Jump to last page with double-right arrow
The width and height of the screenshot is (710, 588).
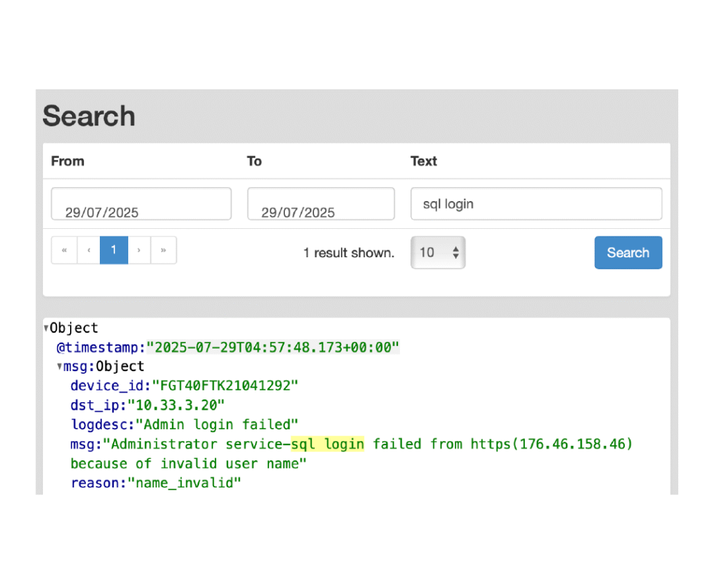coord(164,250)
